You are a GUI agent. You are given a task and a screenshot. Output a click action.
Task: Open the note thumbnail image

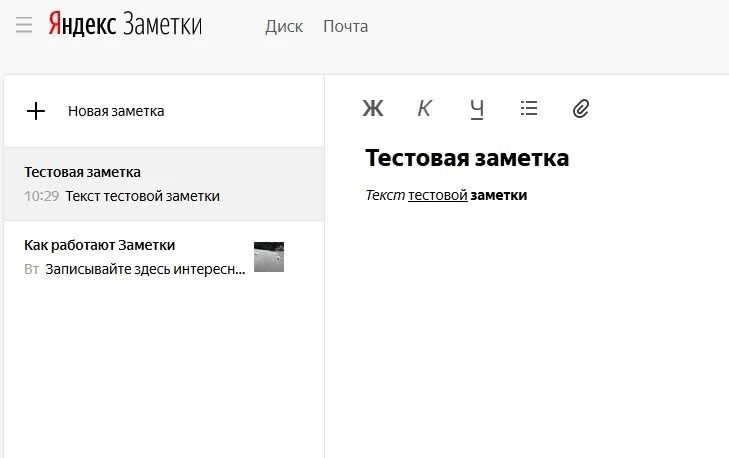tap(269, 257)
